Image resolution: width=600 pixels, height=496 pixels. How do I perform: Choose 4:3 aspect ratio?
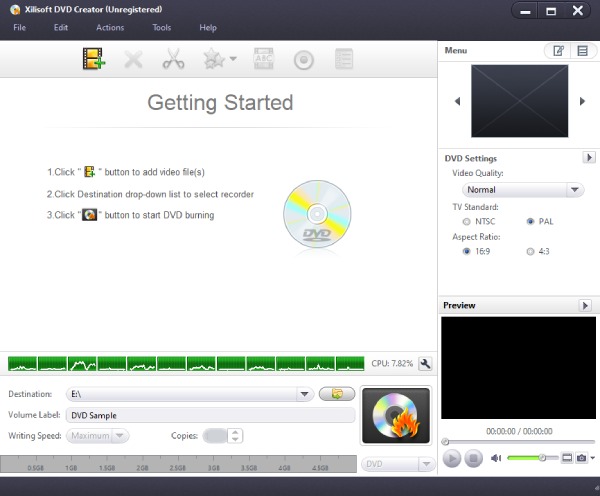[x=530, y=251]
